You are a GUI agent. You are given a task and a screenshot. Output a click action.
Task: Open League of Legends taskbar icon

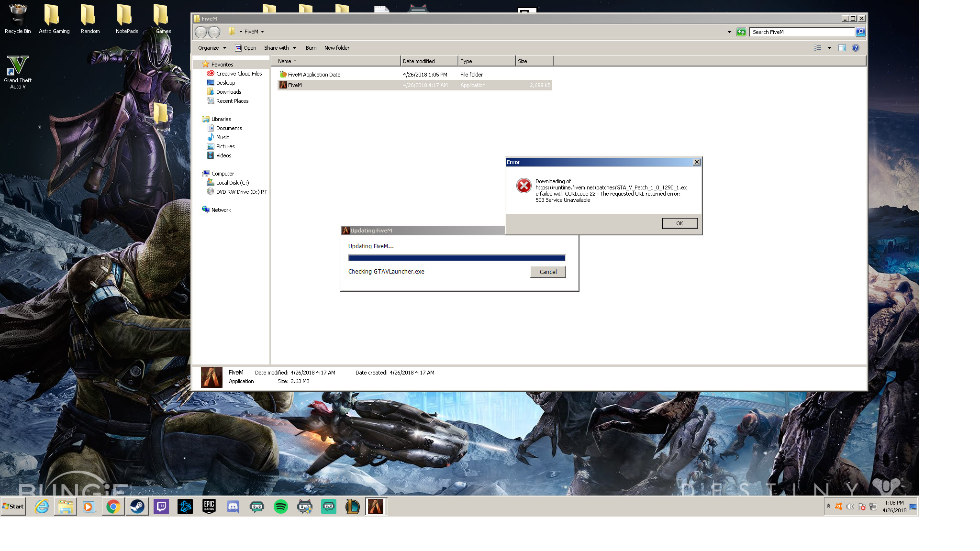(353, 507)
